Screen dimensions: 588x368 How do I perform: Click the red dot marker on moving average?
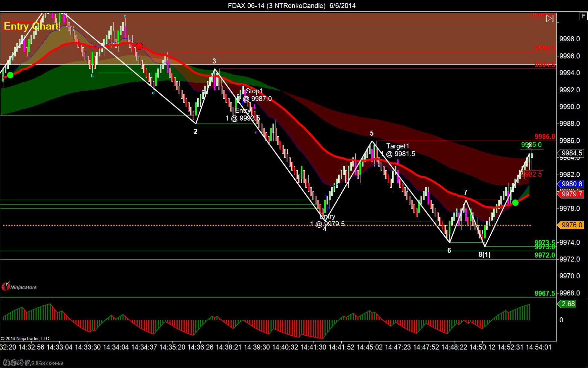139,46
